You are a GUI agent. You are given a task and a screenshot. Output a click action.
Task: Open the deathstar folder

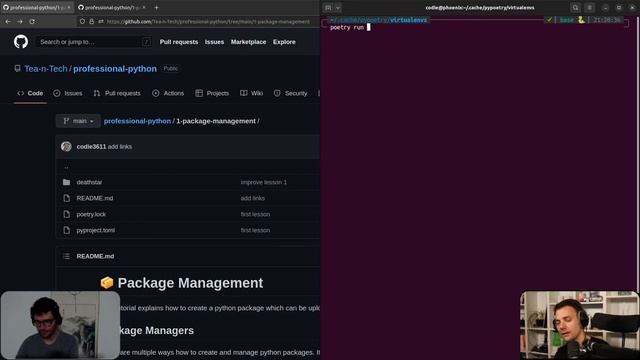tap(89, 182)
